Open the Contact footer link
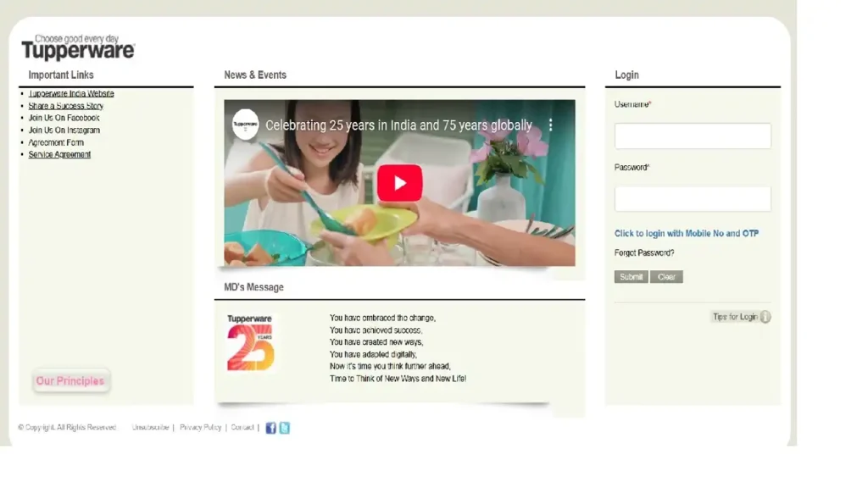868x488 pixels. tap(242, 427)
